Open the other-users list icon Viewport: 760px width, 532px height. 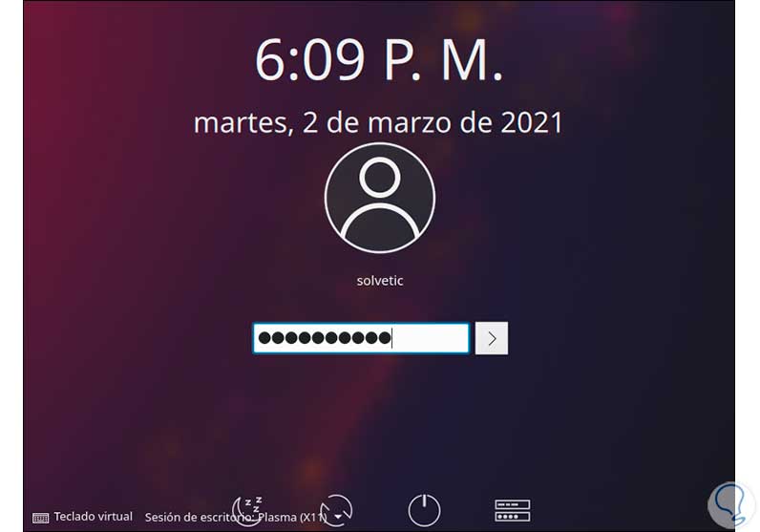pos(513,510)
